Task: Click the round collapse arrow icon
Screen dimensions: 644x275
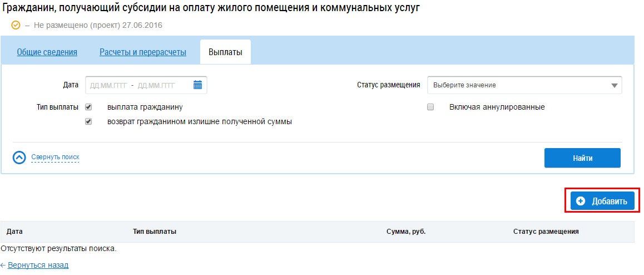Action: 19,158
